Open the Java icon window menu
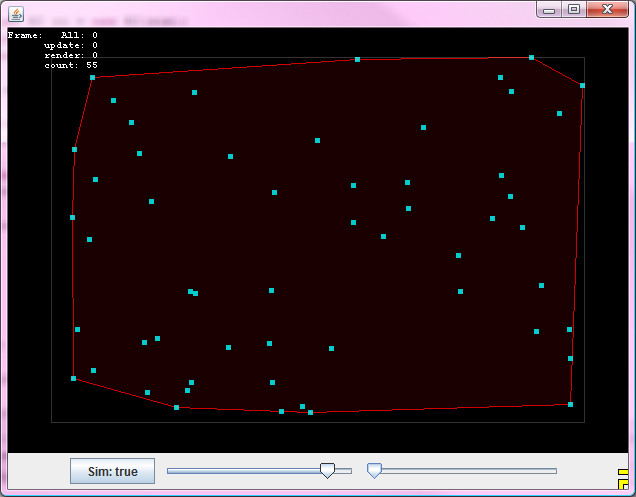 16,13
